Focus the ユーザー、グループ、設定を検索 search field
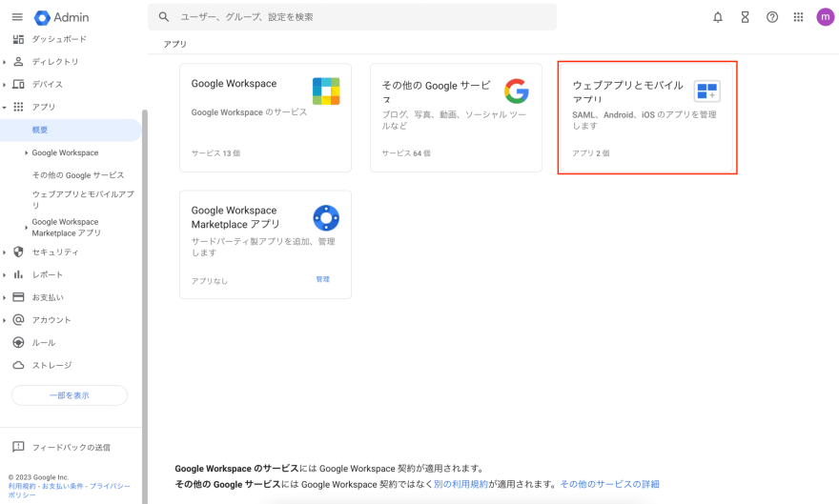 pyautogui.click(x=352, y=17)
